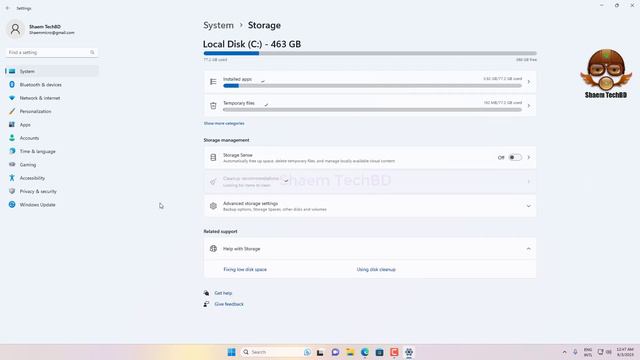Open File Explorer from the taskbar

tap(350, 352)
